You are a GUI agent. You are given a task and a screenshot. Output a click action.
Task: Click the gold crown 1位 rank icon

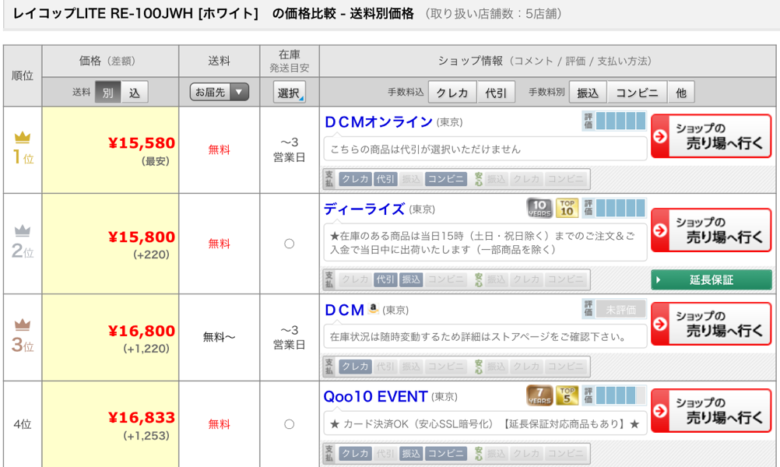(x=22, y=137)
